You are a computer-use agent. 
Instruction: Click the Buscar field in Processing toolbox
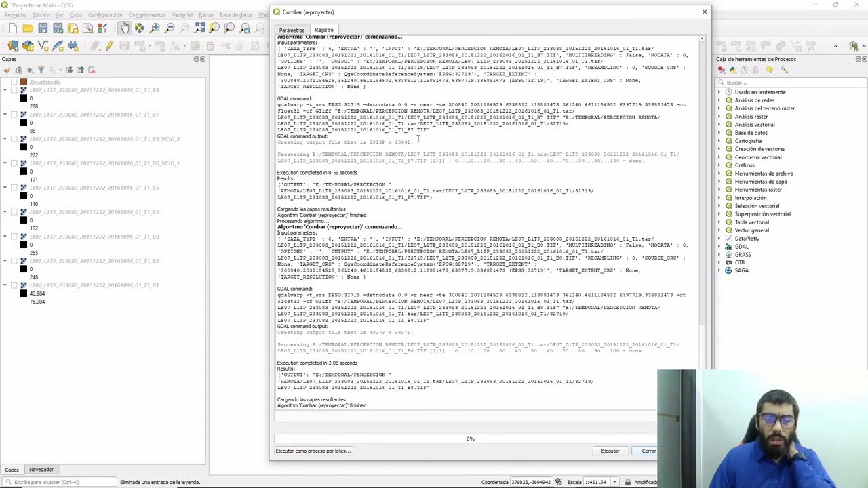792,82
